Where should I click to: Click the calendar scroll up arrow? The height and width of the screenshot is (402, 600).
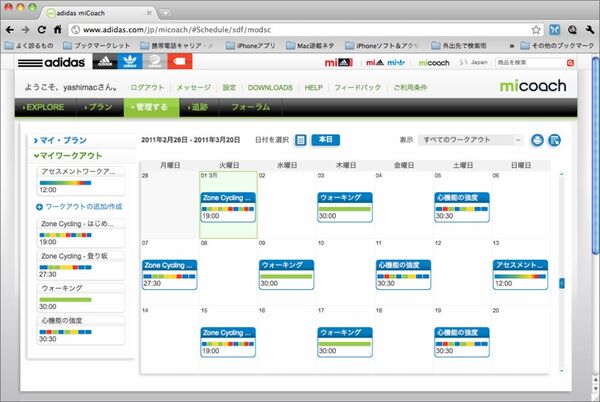[562, 174]
